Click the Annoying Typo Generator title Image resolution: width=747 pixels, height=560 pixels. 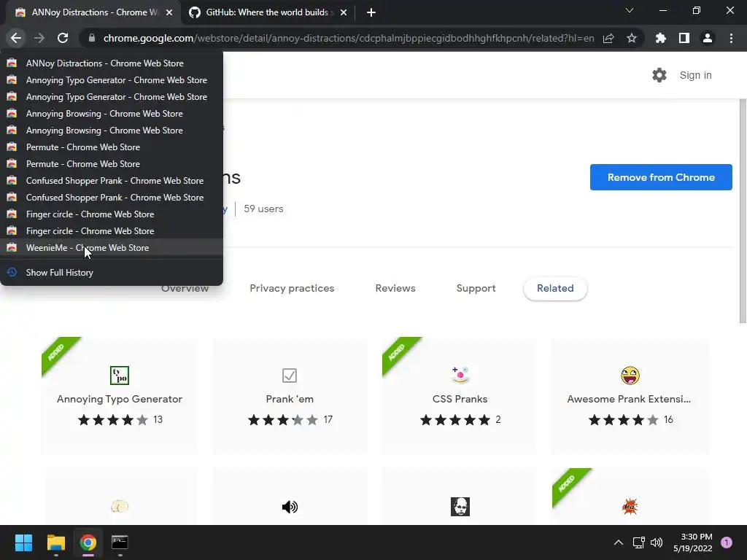point(120,399)
